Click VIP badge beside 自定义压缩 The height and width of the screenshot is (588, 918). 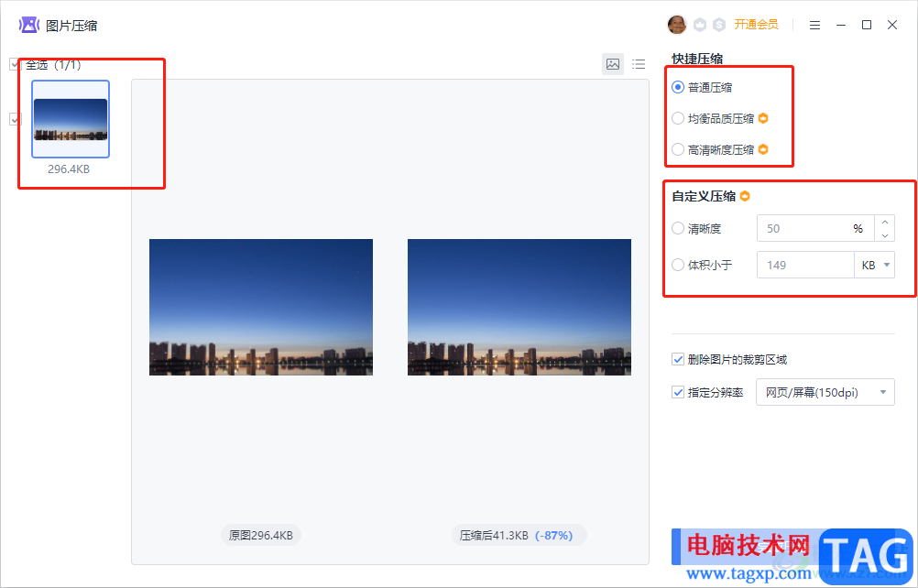745,196
